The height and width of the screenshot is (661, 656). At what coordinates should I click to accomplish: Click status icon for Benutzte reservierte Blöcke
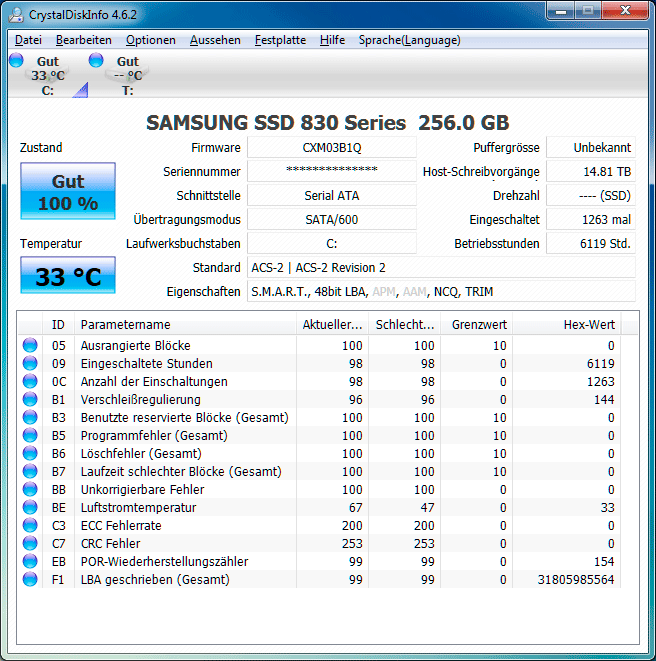click(x=30, y=417)
